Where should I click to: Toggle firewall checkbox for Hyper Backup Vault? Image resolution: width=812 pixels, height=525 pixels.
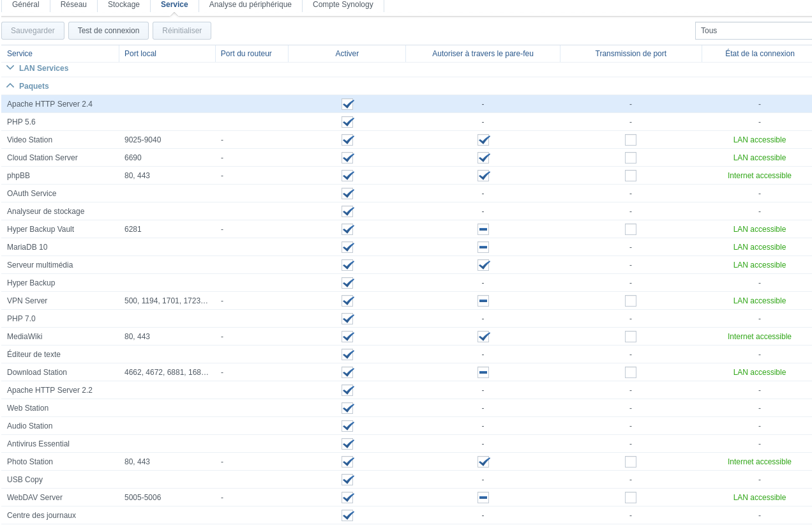click(483, 229)
